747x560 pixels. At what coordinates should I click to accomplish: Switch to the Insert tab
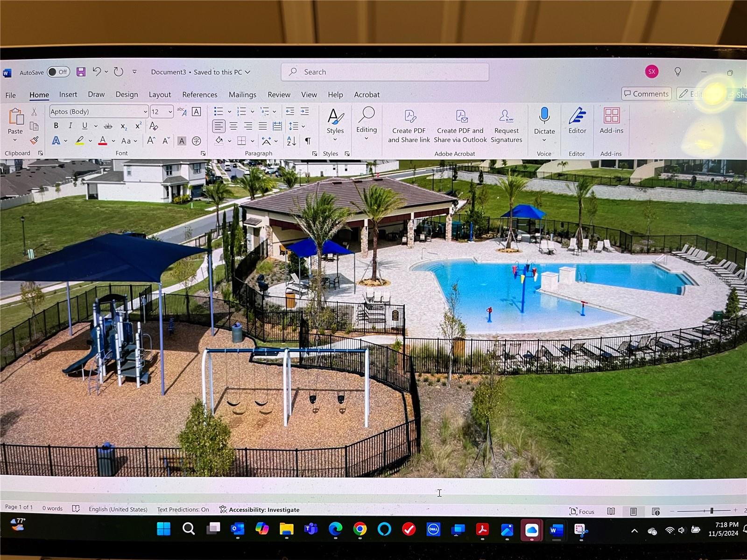pyautogui.click(x=68, y=95)
